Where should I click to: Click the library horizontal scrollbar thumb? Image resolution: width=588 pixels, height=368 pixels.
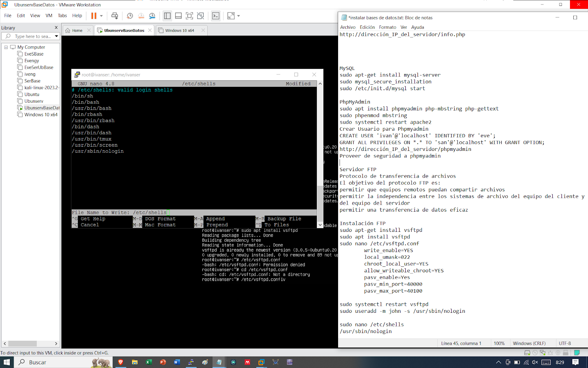pyautogui.click(x=22, y=344)
